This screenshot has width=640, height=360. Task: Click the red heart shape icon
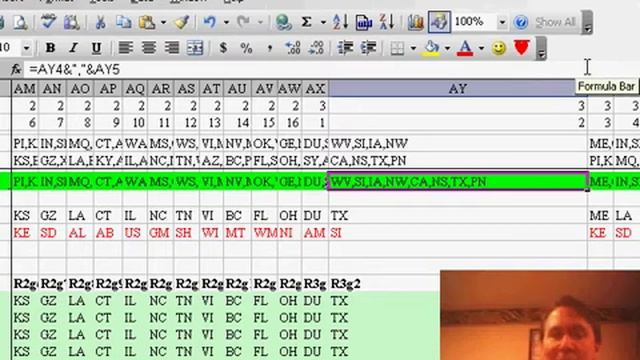coord(522,47)
